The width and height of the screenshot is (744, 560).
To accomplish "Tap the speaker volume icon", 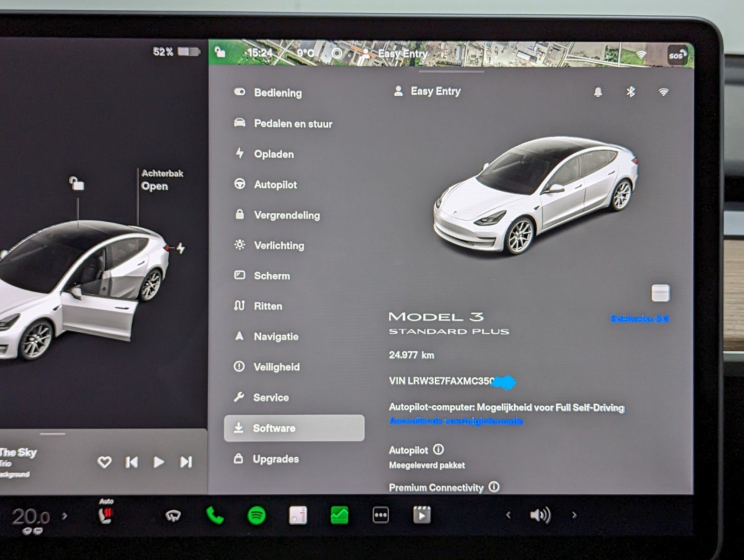I will point(540,515).
